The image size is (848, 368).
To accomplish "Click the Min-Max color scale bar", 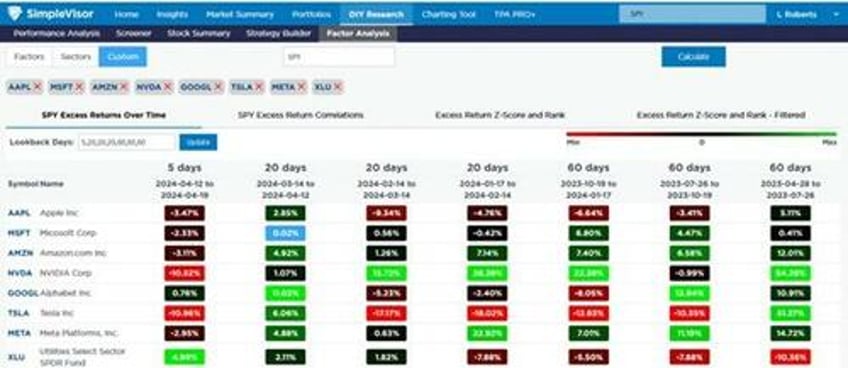I will pyautogui.click(x=701, y=134).
